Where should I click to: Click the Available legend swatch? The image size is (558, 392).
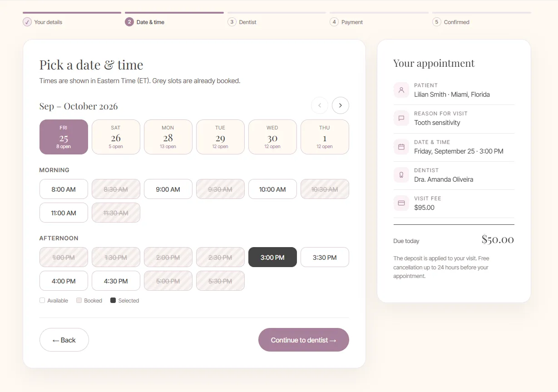(x=42, y=300)
